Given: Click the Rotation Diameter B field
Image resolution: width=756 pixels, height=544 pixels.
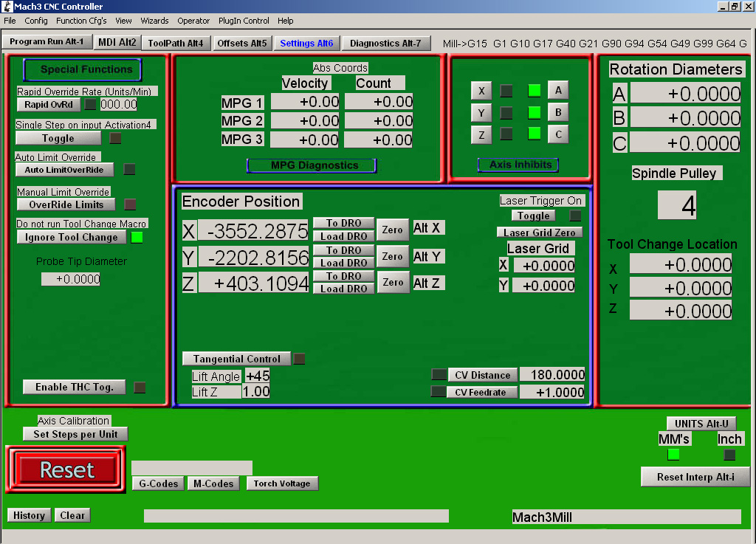Looking at the screenshot, I should tap(685, 118).
